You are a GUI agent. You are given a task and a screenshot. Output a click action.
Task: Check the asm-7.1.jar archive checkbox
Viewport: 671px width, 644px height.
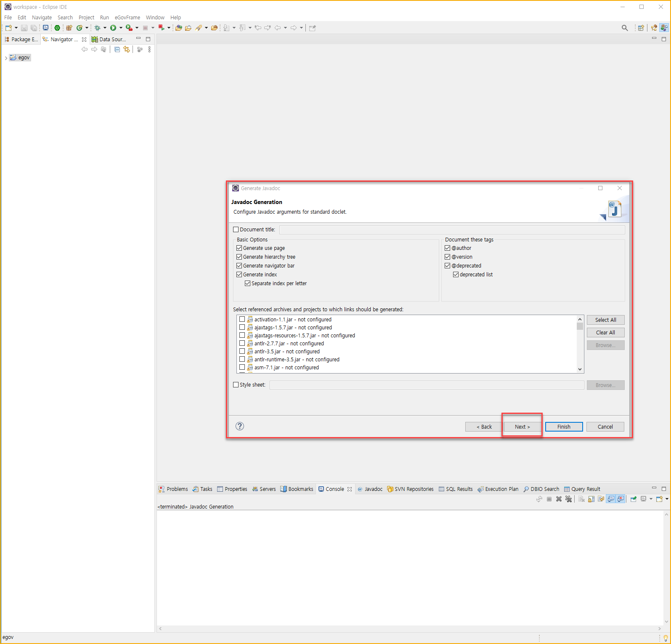click(x=242, y=367)
